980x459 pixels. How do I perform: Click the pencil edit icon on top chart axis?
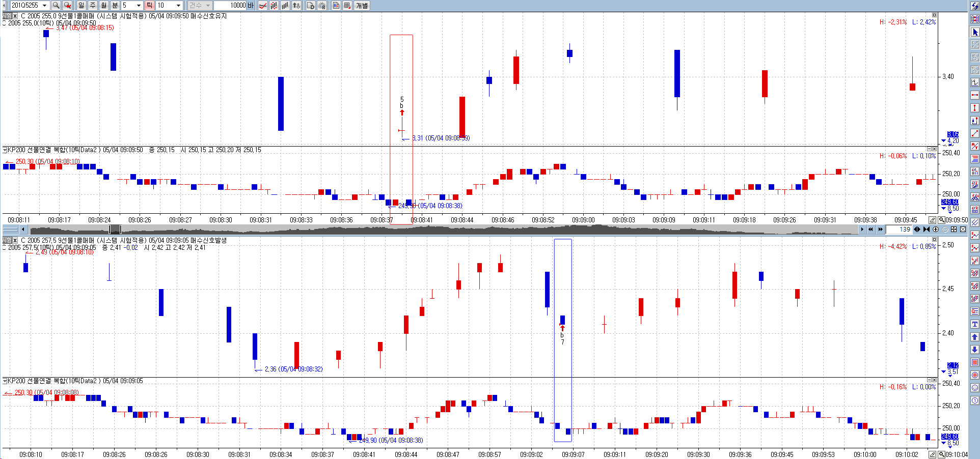pos(932,220)
